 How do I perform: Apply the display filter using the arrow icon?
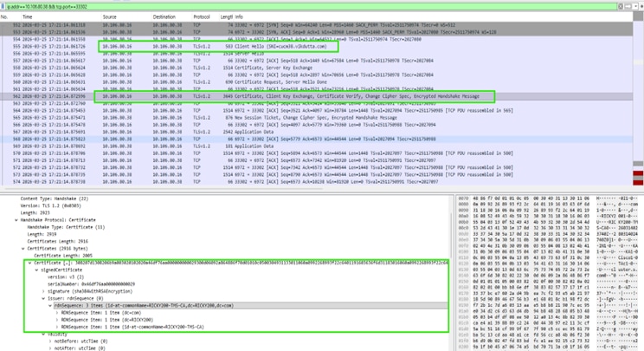click(628, 7)
